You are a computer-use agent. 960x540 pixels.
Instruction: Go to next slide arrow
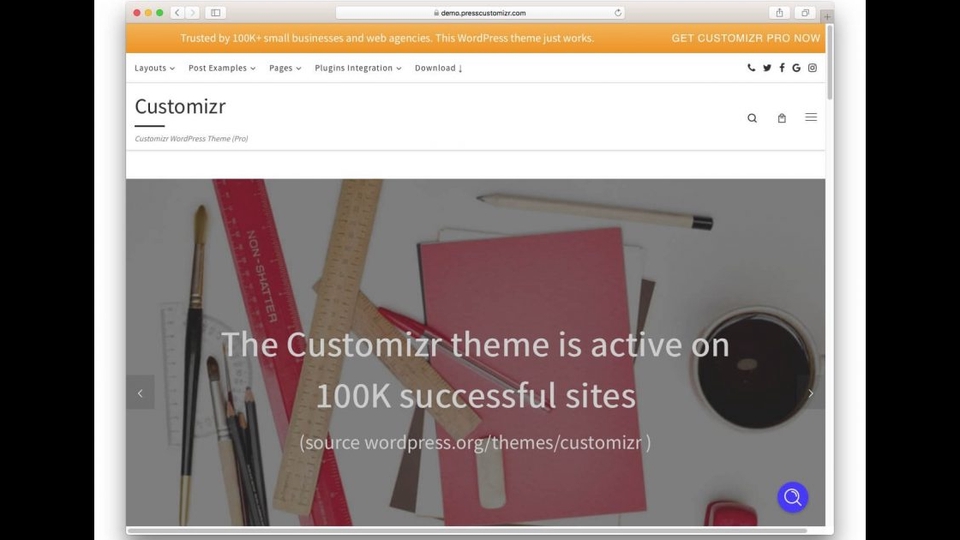811,392
